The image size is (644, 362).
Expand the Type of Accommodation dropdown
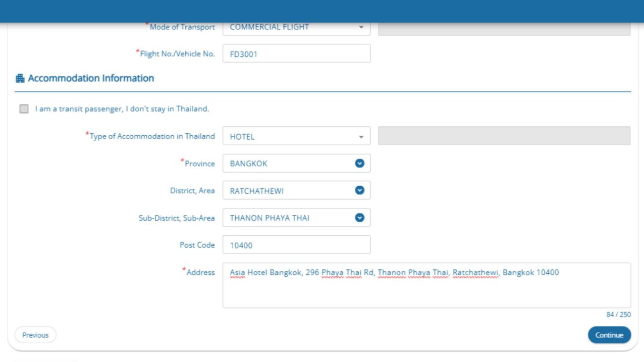(x=296, y=136)
